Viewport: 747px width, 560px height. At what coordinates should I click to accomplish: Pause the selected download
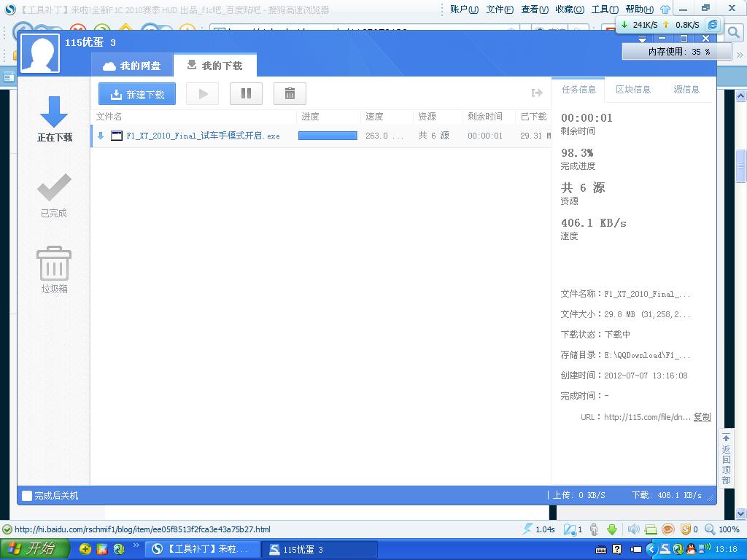(246, 94)
